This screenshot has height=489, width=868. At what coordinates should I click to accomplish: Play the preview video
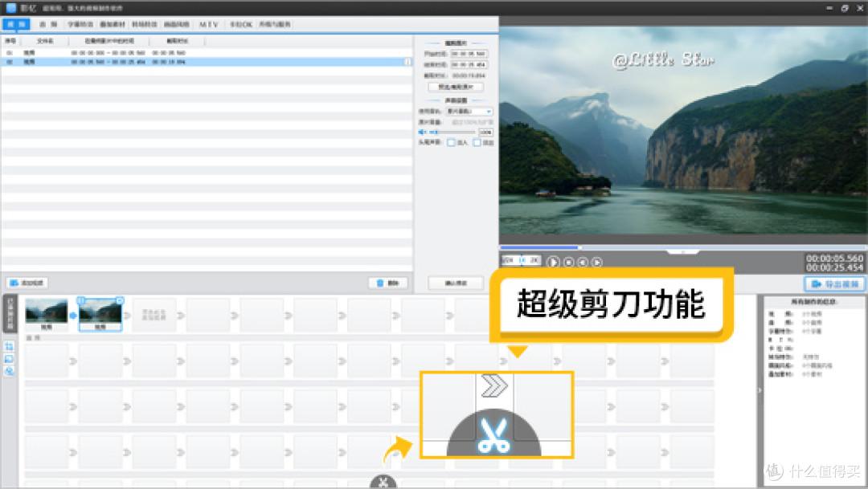click(x=553, y=263)
